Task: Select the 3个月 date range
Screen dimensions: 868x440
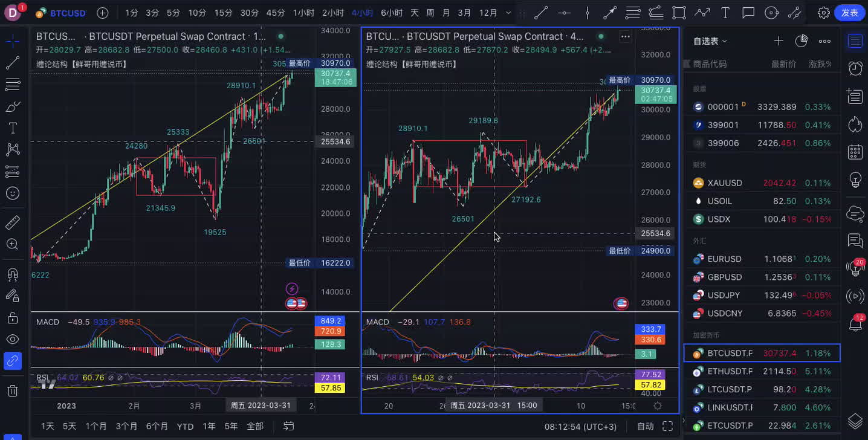Action: pyautogui.click(x=127, y=426)
